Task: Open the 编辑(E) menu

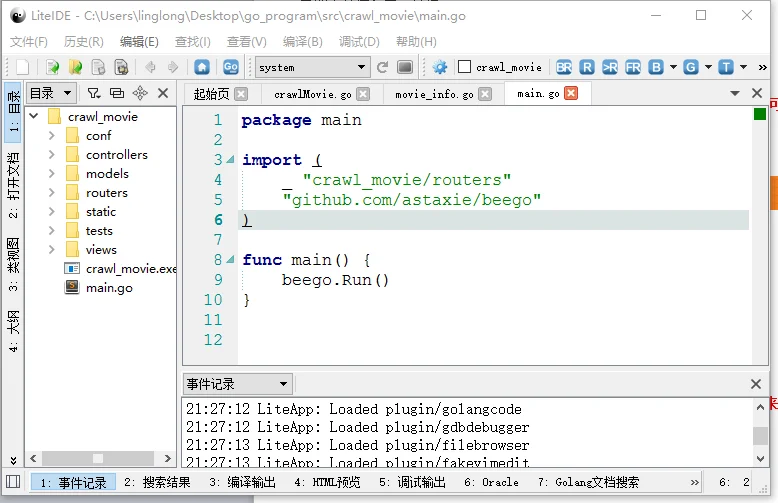Action: click(x=139, y=42)
